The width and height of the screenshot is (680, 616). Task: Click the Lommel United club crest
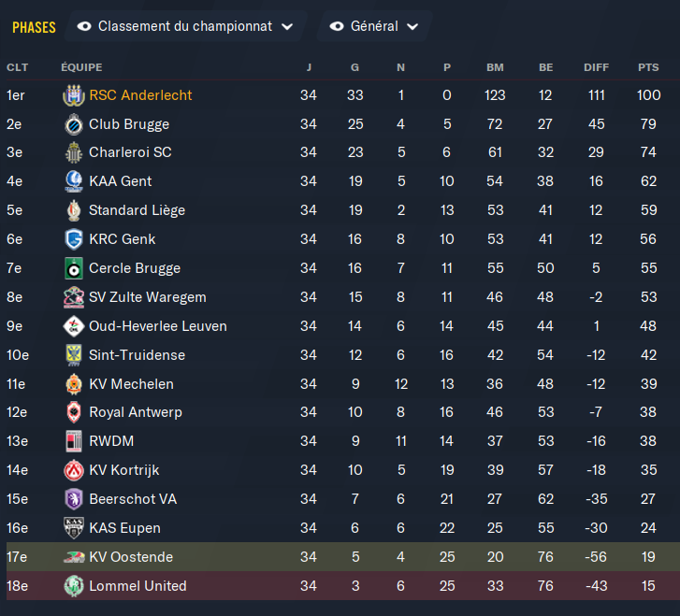[x=73, y=586]
